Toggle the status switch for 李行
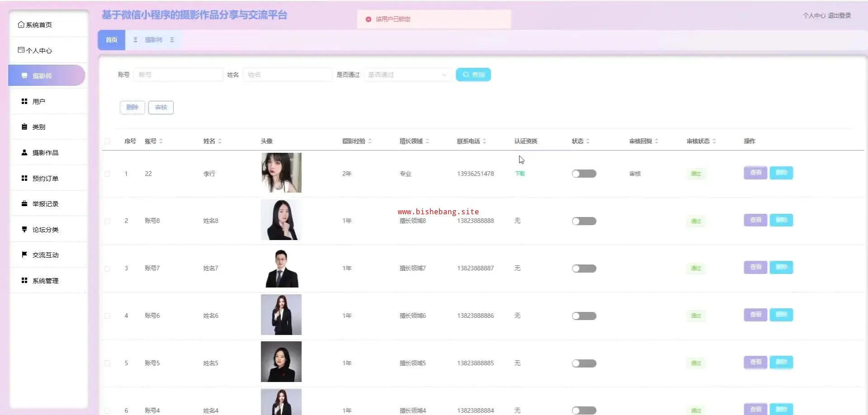Image resolution: width=868 pixels, height=415 pixels. click(584, 174)
